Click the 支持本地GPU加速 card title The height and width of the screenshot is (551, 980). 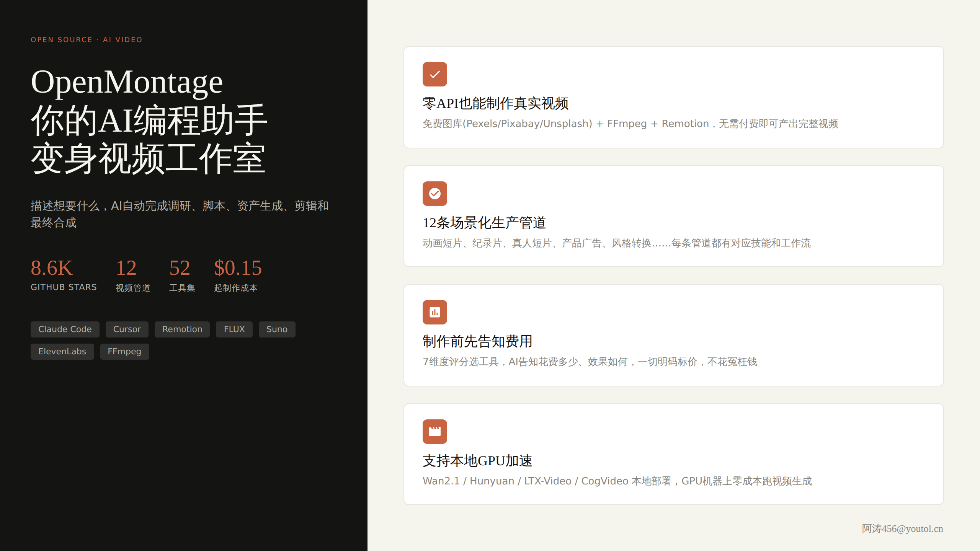click(478, 461)
